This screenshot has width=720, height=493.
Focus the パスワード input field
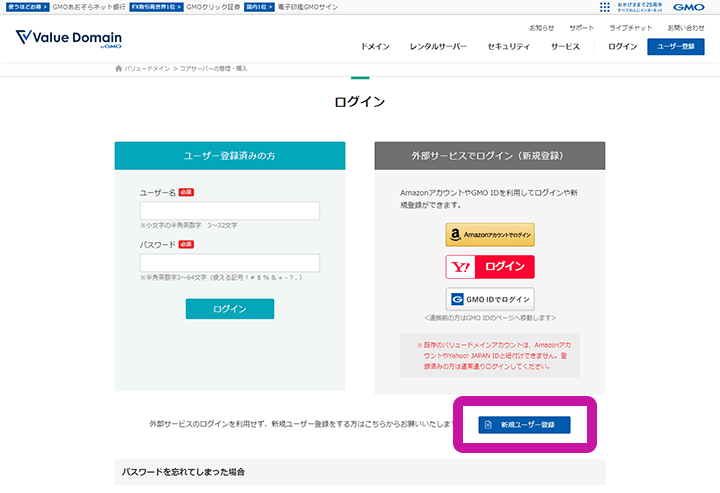click(x=230, y=263)
